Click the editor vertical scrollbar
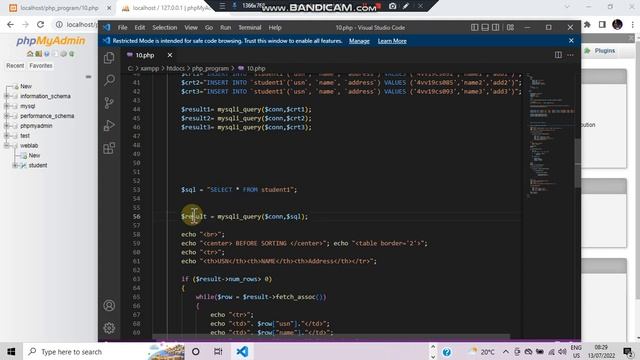 click(x=578, y=163)
